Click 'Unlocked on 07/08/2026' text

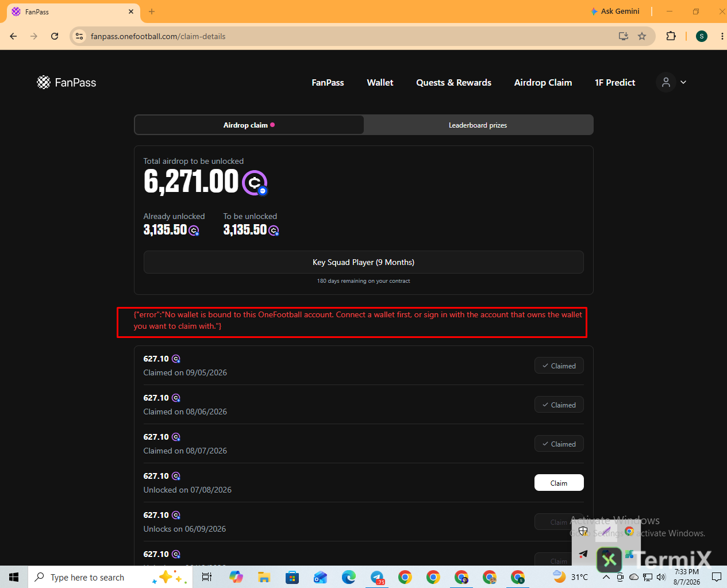[187, 490]
